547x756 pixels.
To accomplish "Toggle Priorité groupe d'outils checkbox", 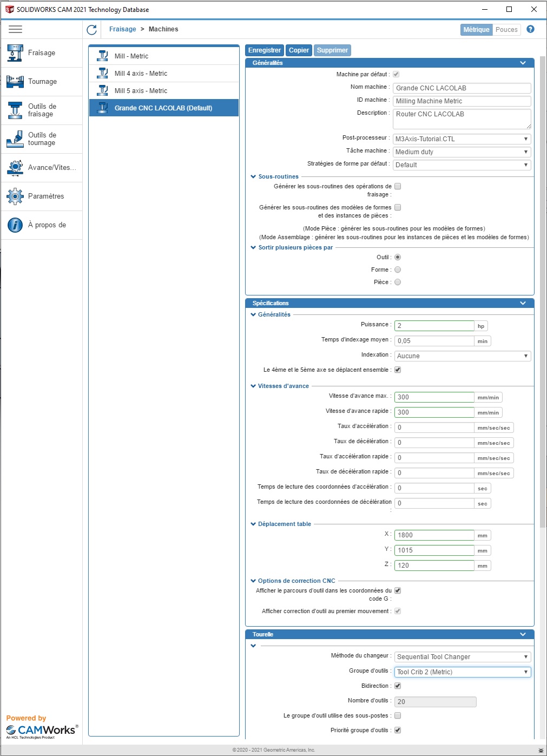I will tap(398, 730).
